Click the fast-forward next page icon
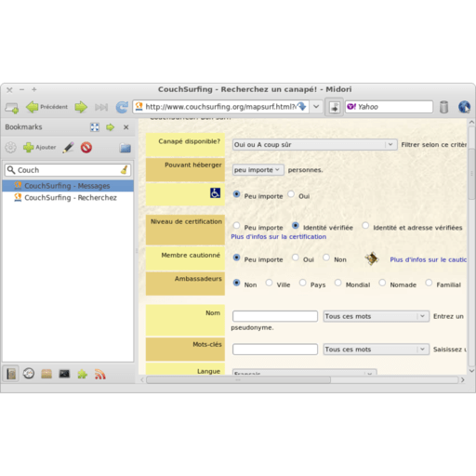Image resolution: width=476 pixels, height=476 pixels. [101, 107]
